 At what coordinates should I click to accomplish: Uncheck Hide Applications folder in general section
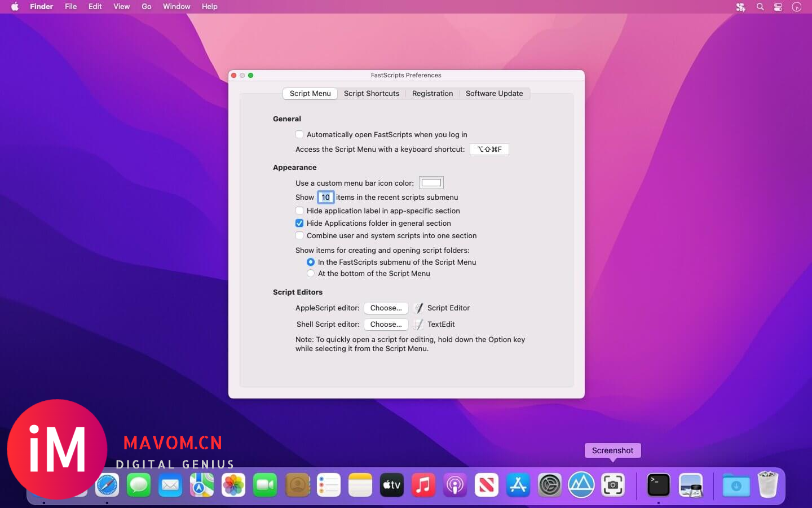pos(299,223)
